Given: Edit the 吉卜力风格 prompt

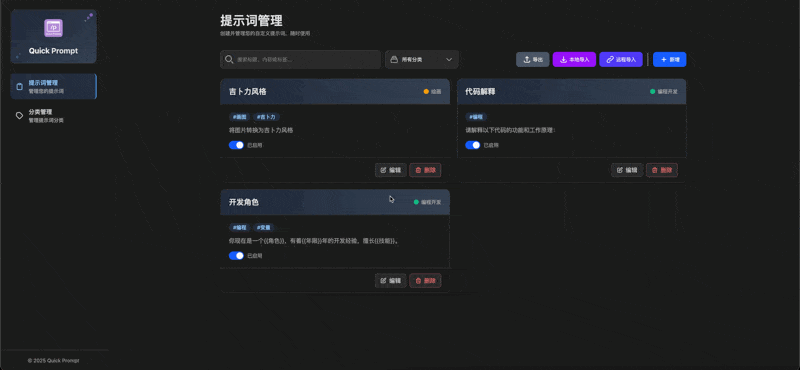Looking at the screenshot, I should point(391,170).
